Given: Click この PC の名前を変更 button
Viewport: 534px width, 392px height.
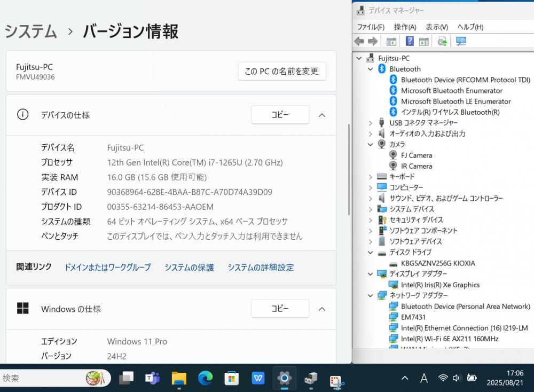Looking at the screenshot, I should pyautogui.click(x=282, y=71).
